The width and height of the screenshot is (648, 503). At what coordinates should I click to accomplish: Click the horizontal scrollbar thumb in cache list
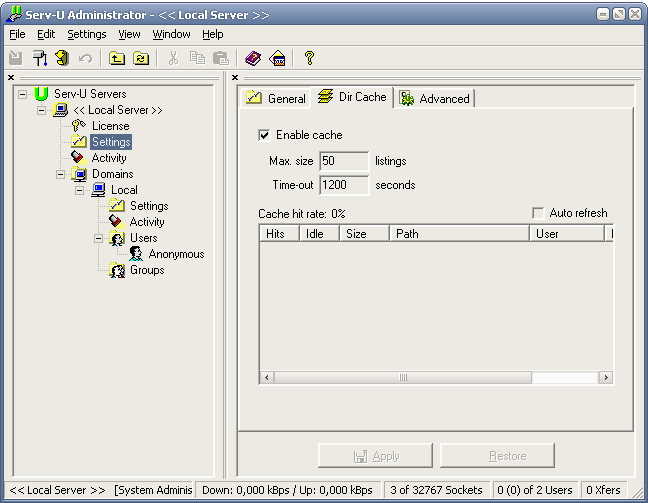[x=403, y=377]
